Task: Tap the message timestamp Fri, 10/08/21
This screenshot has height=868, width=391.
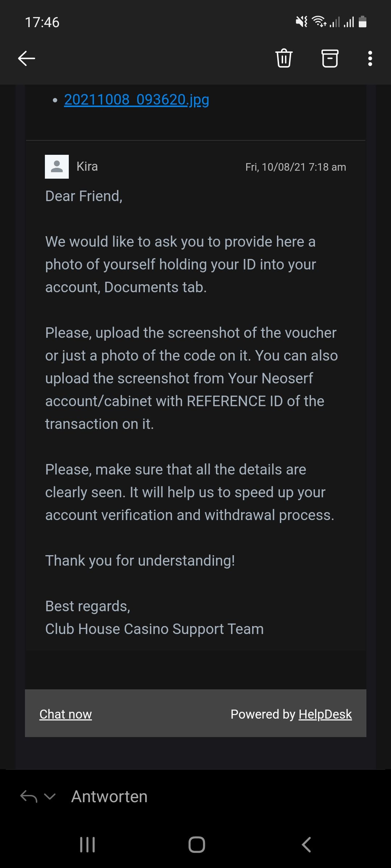Action: [295, 167]
